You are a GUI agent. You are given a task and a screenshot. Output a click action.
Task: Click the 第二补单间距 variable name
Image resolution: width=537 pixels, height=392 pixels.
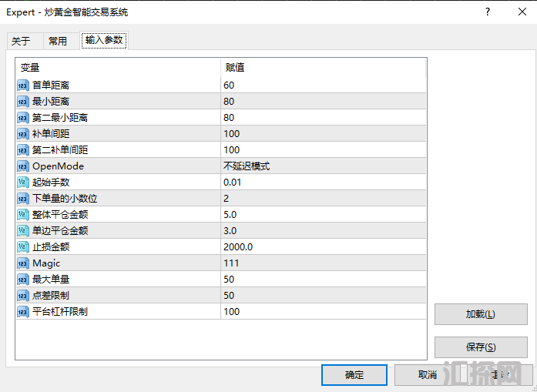click(x=60, y=150)
